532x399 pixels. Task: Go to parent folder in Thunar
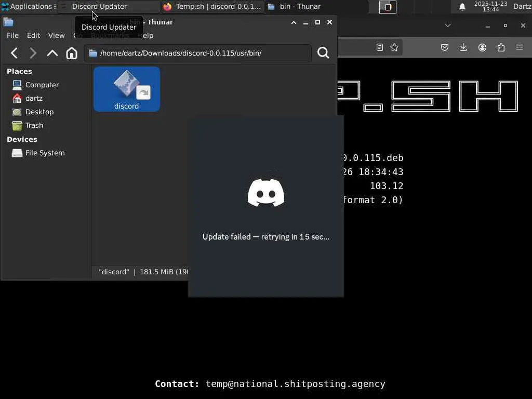[x=52, y=54]
